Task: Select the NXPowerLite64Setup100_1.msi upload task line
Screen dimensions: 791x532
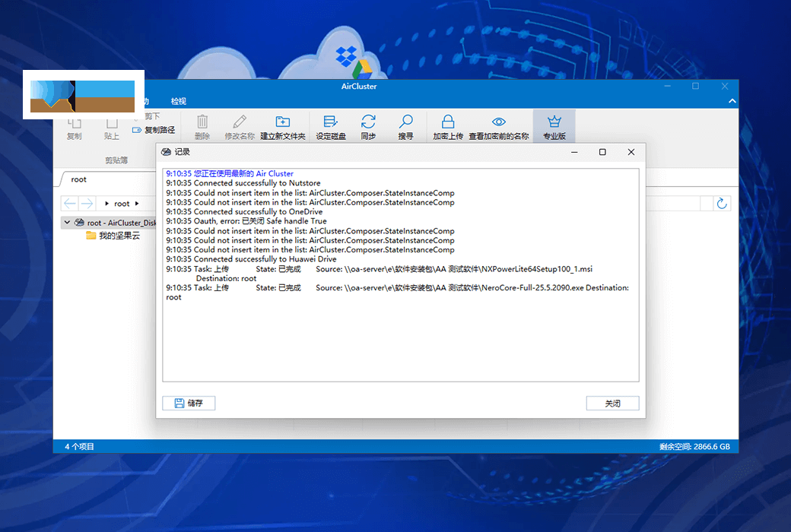Action: point(380,274)
